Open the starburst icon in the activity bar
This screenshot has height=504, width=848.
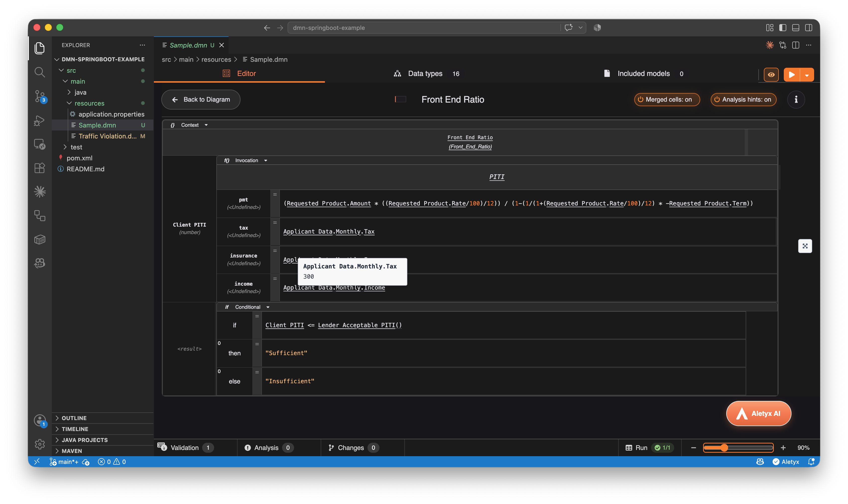[x=40, y=191]
